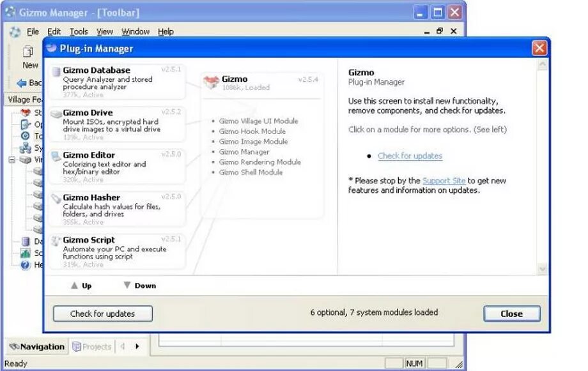588x371 pixels.
Task: Click the NUM status bar indicator
Action: click(x=414, y=363)
